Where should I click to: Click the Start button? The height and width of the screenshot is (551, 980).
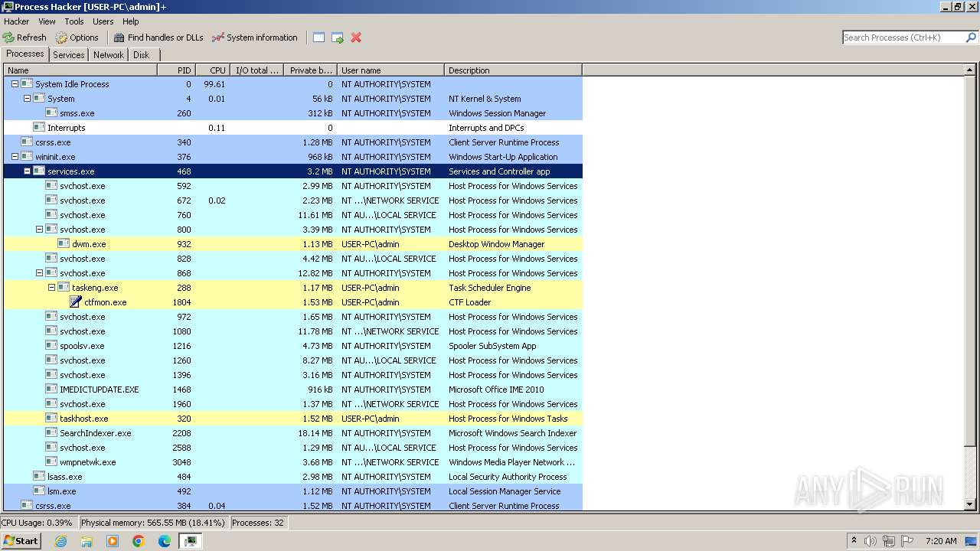[x=21, y=541]
